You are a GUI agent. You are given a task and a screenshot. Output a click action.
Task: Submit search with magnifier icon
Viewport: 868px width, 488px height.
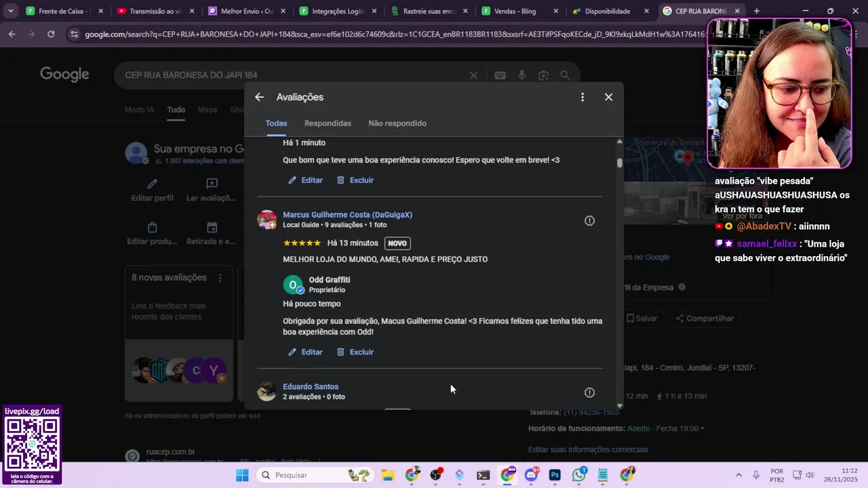[564, 75]
